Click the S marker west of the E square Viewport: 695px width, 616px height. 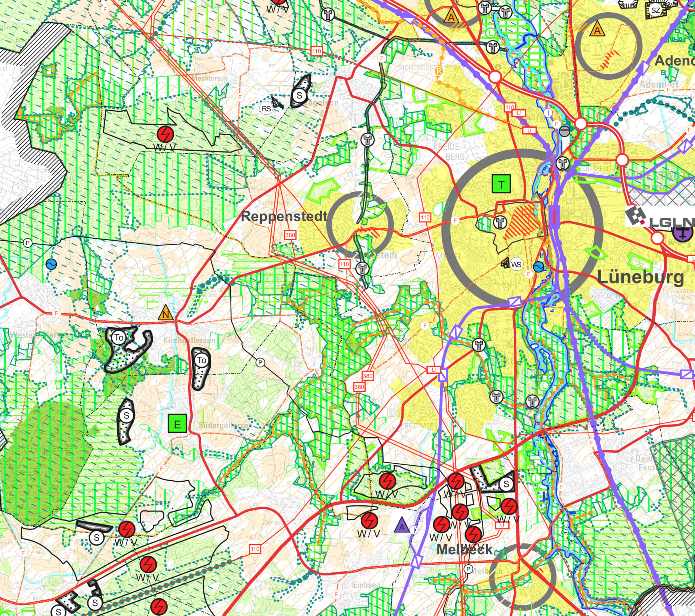126,415
